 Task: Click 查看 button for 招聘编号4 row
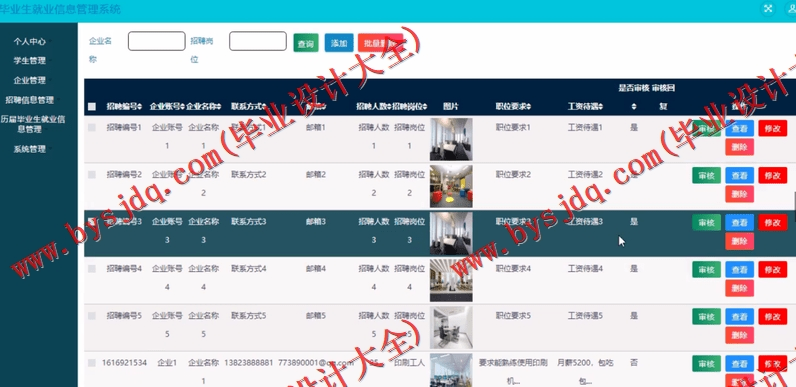click(739, 270)
